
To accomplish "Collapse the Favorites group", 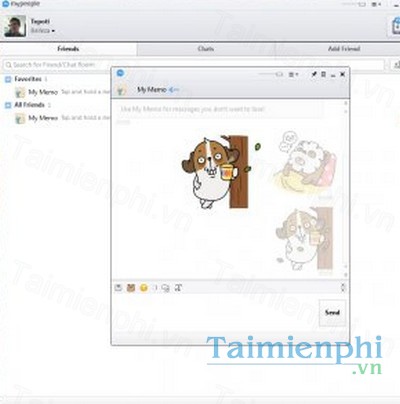I will pyautogui.click(x=8, y=79).
